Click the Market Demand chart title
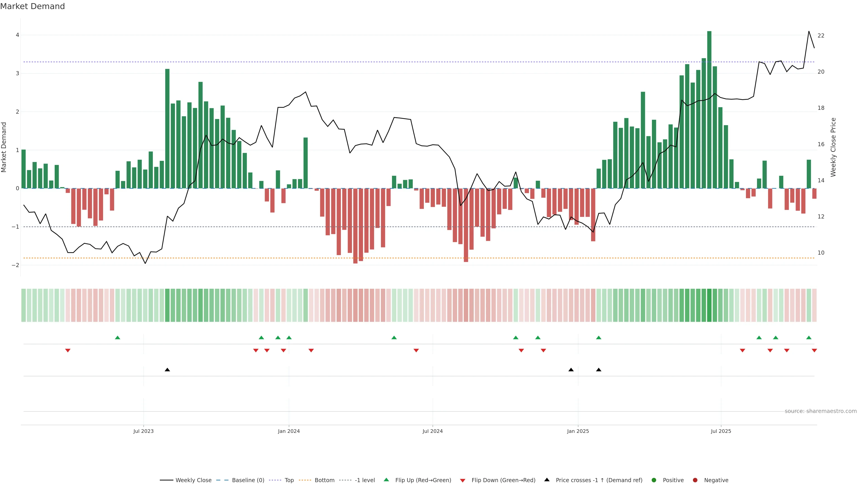 (x=32, y=6)
